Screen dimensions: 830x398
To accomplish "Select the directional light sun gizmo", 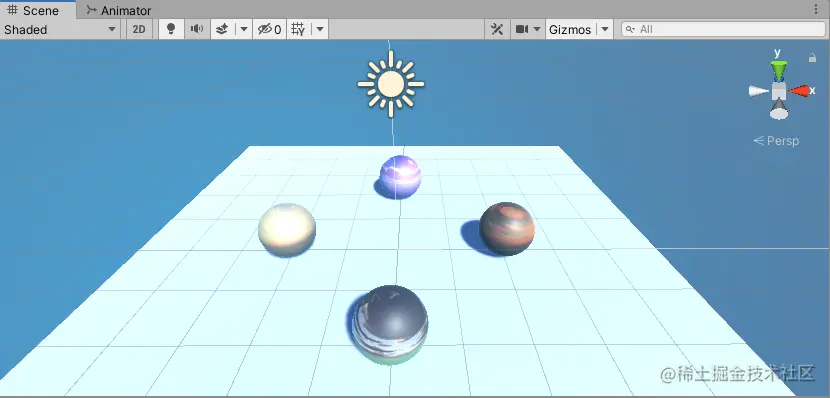I will point(391,84).
